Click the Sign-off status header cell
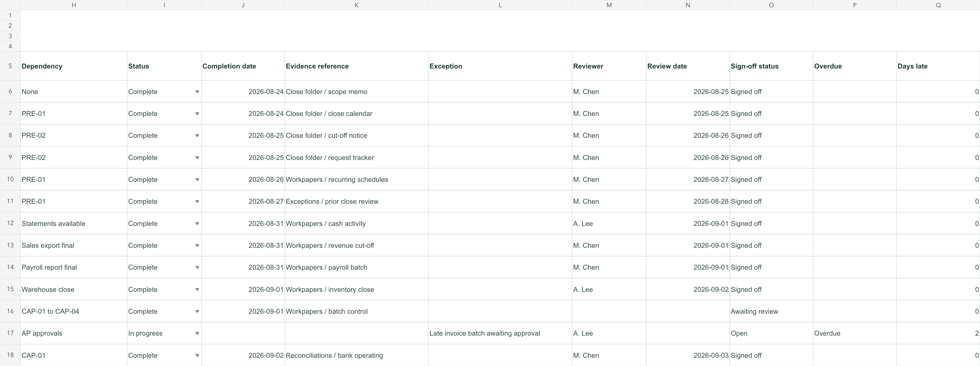980x366 pixels. (x=771, y=66)
